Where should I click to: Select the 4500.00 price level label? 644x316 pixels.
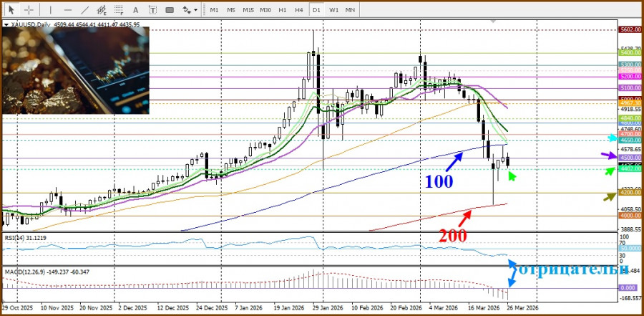coord(630,158)
